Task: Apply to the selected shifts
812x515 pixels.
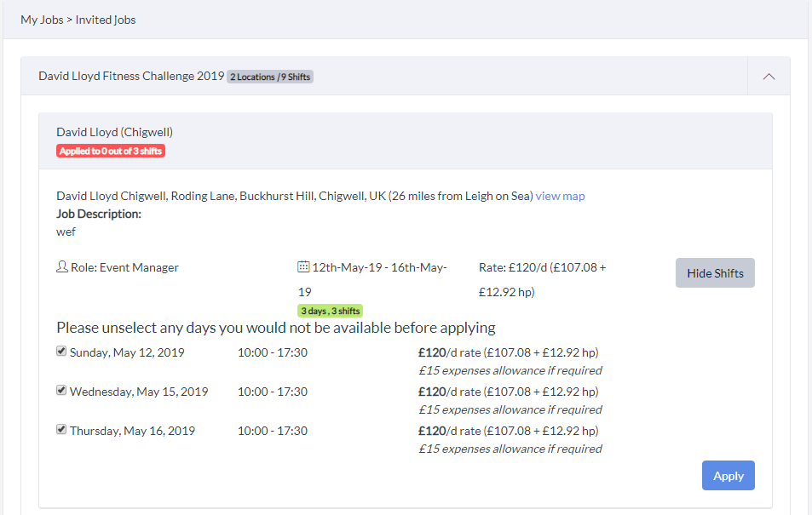Action: tap(728, 476)
